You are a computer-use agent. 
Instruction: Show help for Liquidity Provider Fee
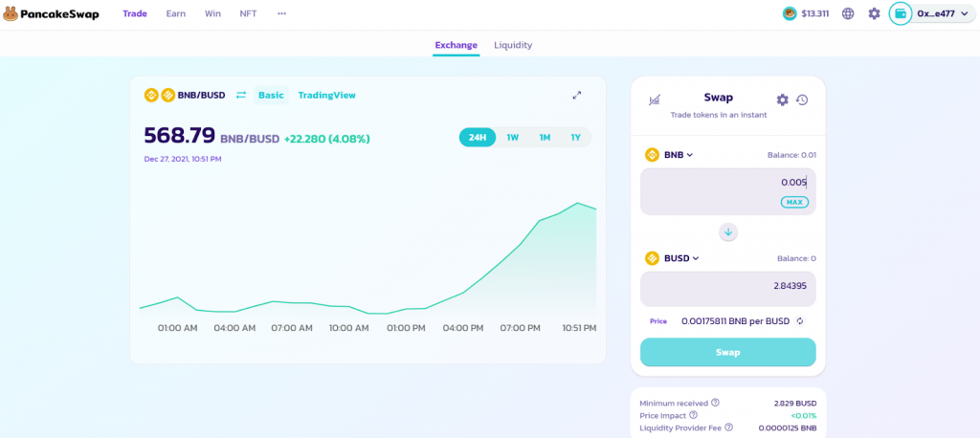pos(728,428)
